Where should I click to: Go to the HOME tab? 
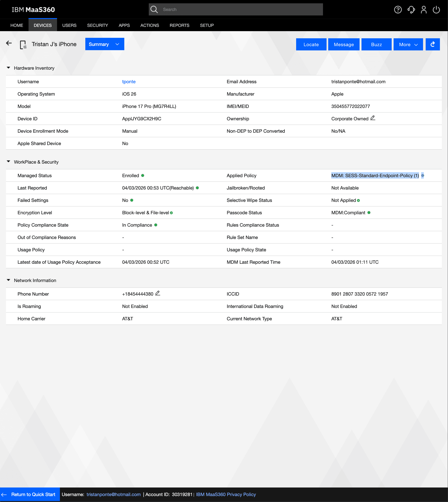(17, 25)
